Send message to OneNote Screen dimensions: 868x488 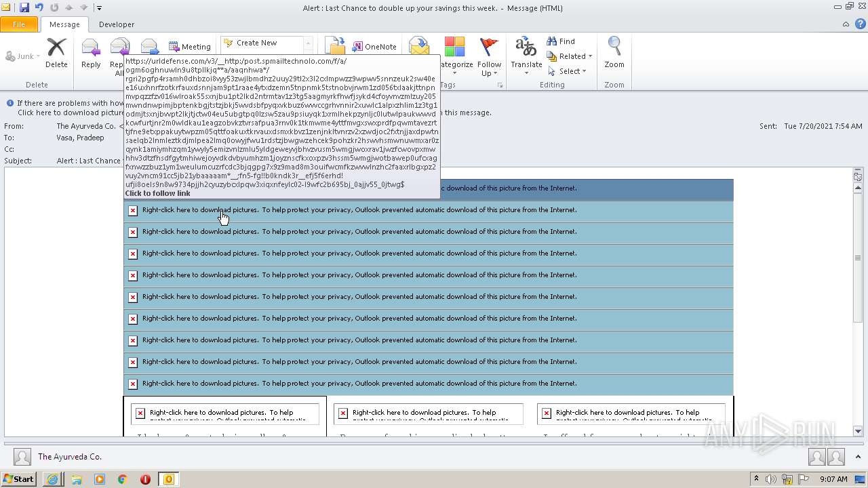[374, 47]
